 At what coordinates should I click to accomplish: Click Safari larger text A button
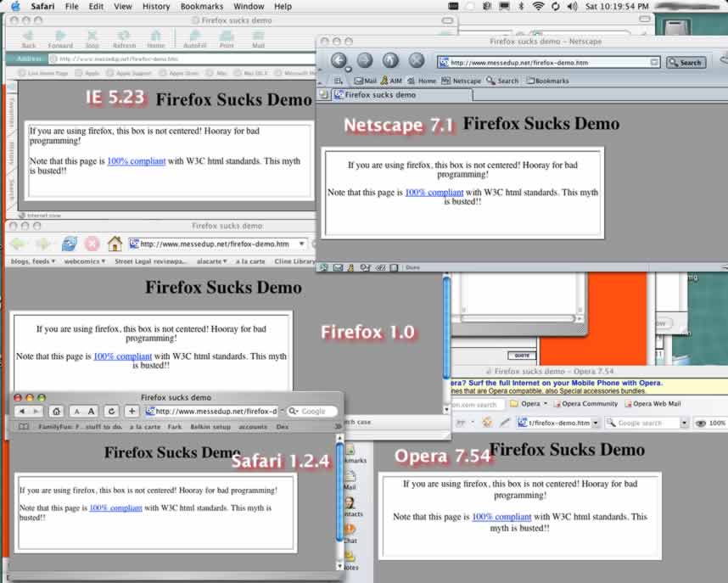tap(92, 412)
